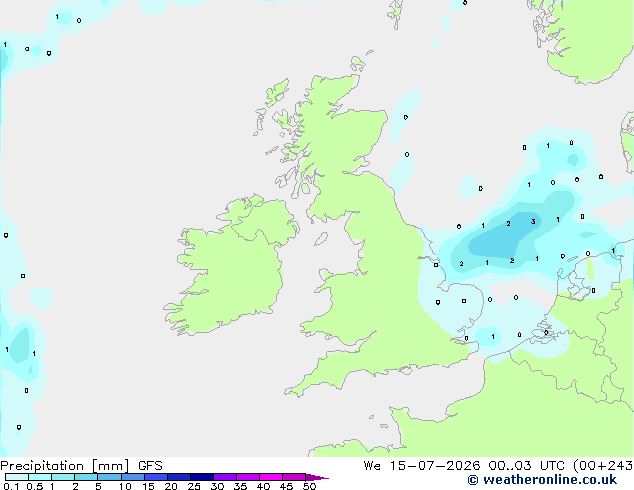
Task: Click the '50' legend scale label
Action: tap(309, 486)
